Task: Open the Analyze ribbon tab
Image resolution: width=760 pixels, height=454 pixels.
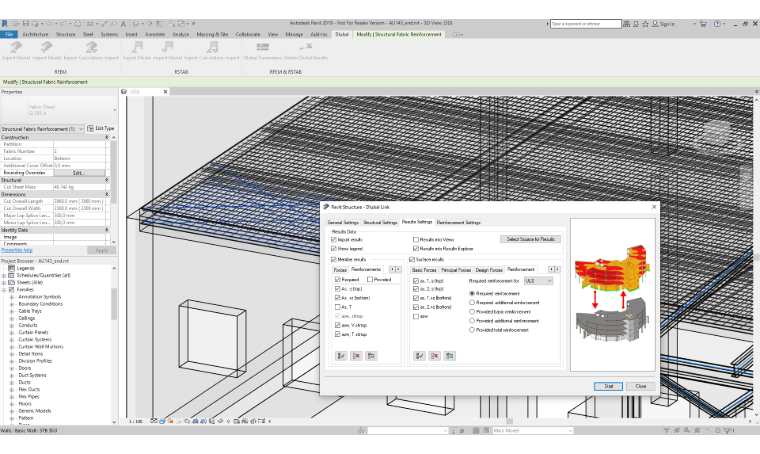Action: click(x=180, y=34)
